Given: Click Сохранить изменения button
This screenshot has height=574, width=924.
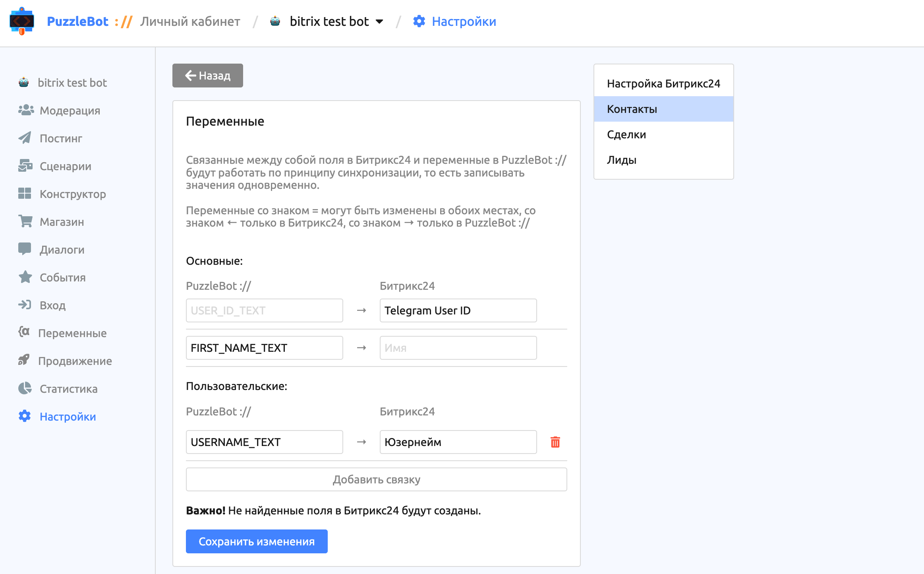Looking at the screenshot, I should [257, 541].
